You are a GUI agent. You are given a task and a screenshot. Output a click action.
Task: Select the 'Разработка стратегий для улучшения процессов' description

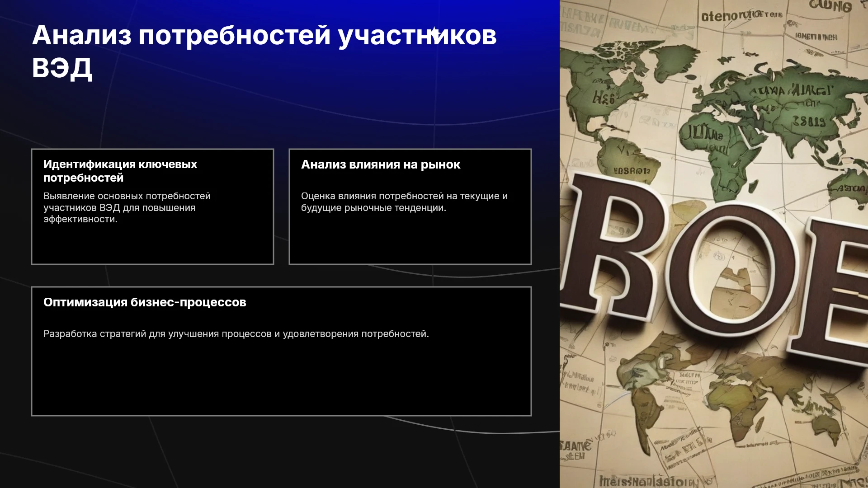tap(157, 334)
